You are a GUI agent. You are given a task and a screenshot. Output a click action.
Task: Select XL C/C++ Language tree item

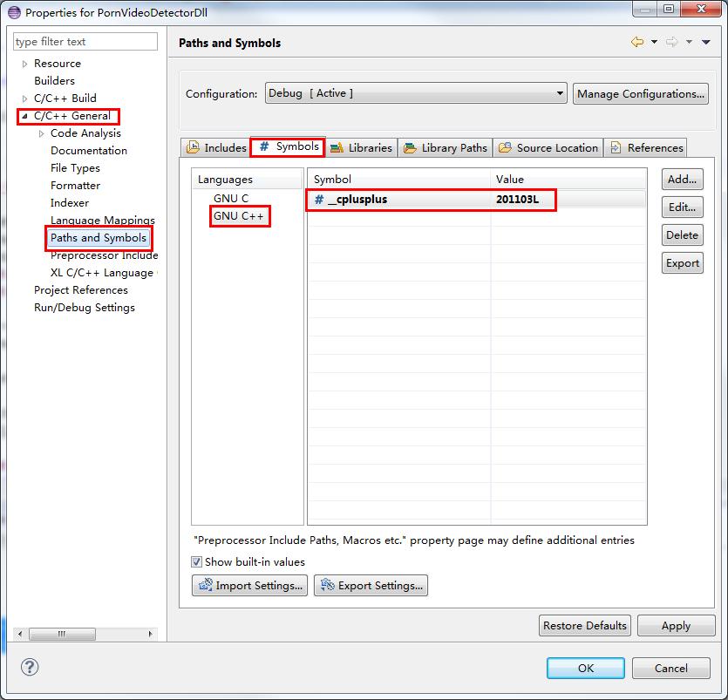click(x=102, y=273)
